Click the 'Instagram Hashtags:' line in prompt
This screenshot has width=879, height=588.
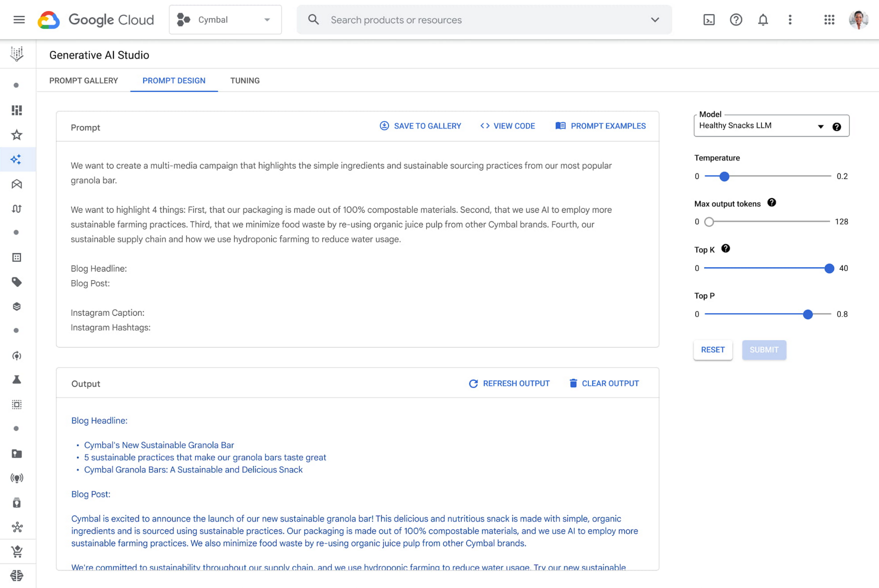pyautogui.click(x=111, y=328)
